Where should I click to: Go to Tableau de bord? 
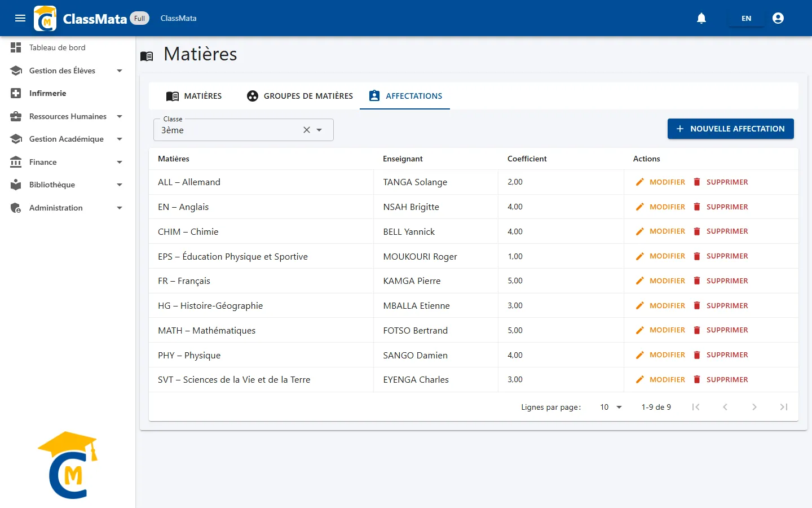[x=68, y=47]
